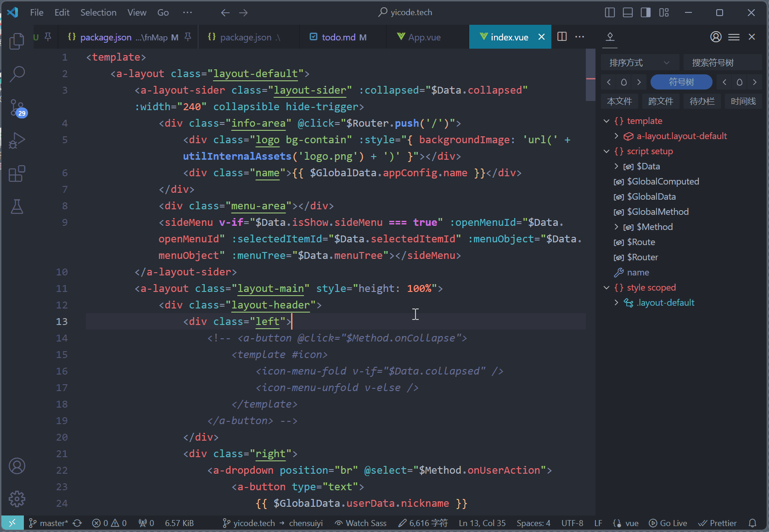Expand the $Method symbol node
This screenshot has width=769, height=532.
click(616, 227)
